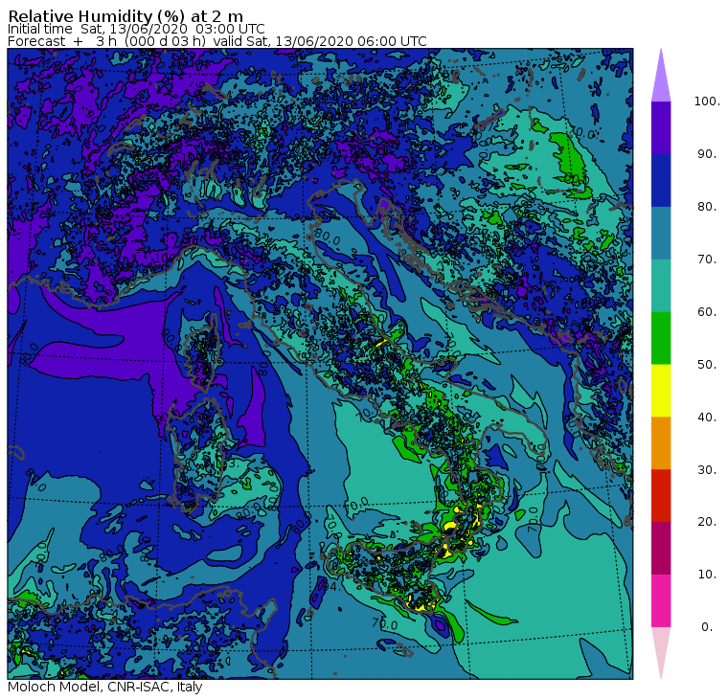Click the 'Moloch Model, CNR-ISAC, Italy' credit text
This screenshot has width=728, height=700.
[105, 687]
